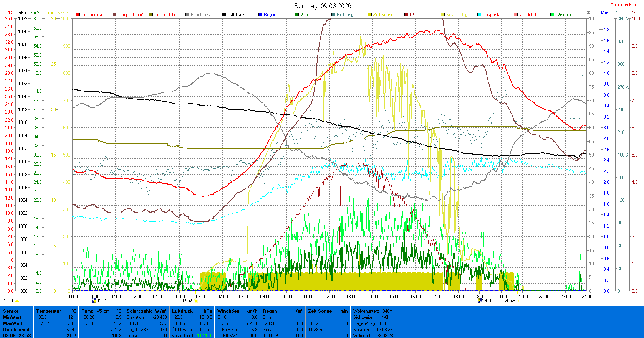Click the 'MinWert' row label

coord(12,317)
